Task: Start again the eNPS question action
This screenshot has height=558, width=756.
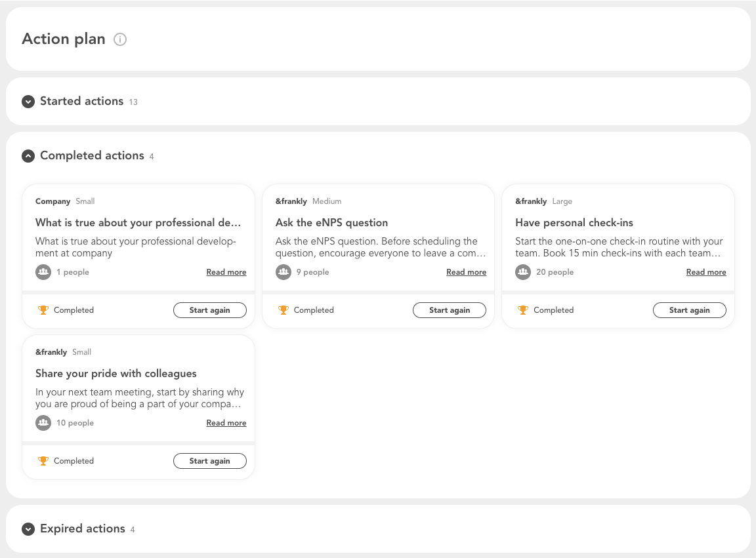Action: click(x=450, y=310)
